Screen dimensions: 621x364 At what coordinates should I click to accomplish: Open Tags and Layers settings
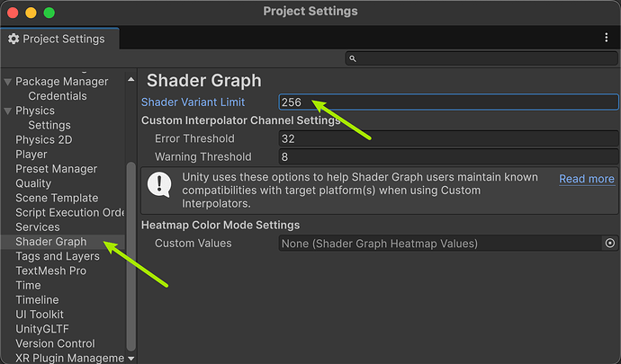coord(58,256)
